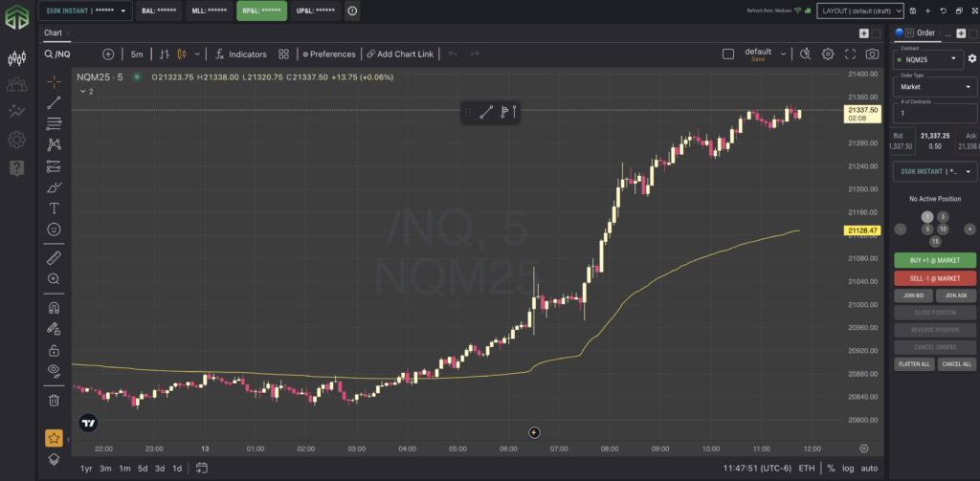980x481 pixels.
Task: Select vertical line tool in floating toolbar
Action: (x=514, y=113)
